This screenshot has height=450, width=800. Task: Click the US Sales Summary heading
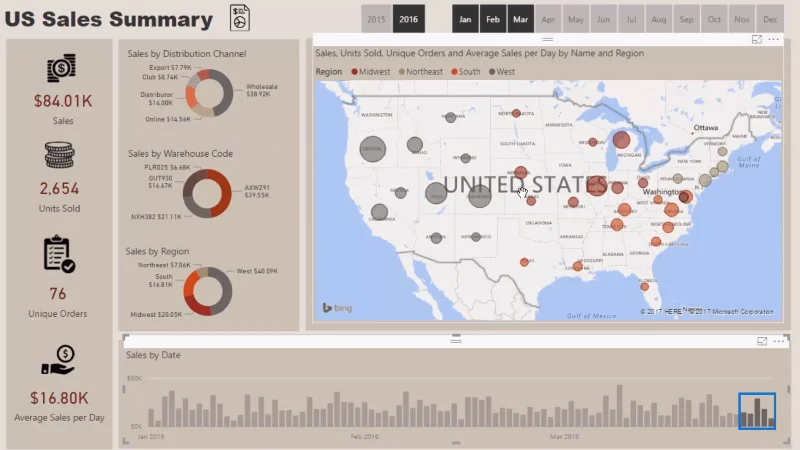[x=109, y=19]
